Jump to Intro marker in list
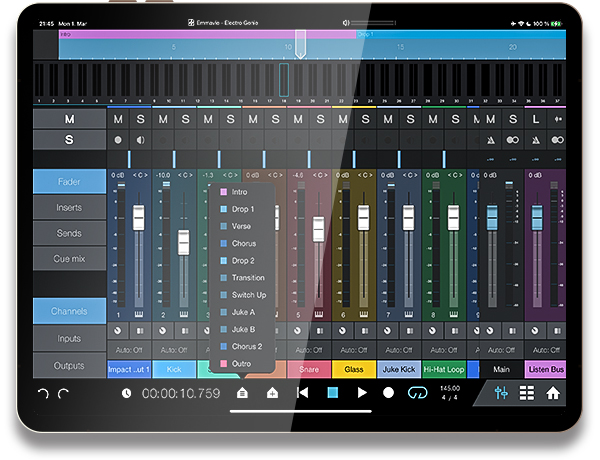The height and width of the screenshot is (460, 600). tap(242, 192)
